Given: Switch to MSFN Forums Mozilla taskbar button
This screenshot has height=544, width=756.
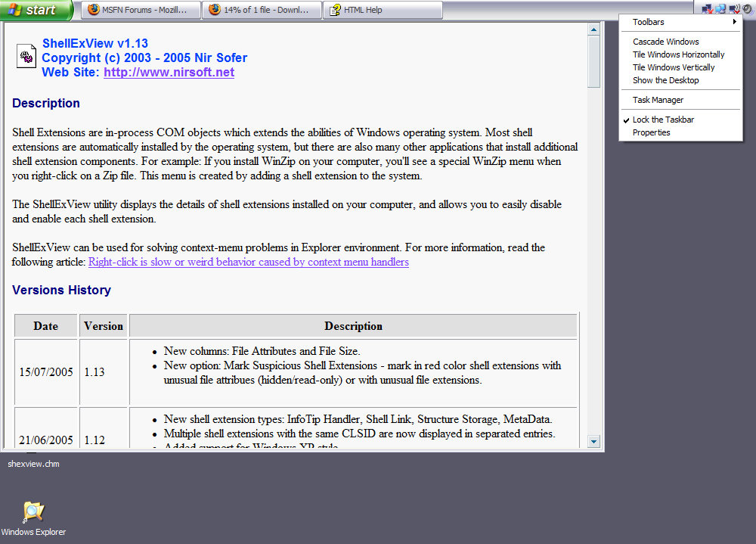Looking at the screenshot, I should click(x=141, y=10).
